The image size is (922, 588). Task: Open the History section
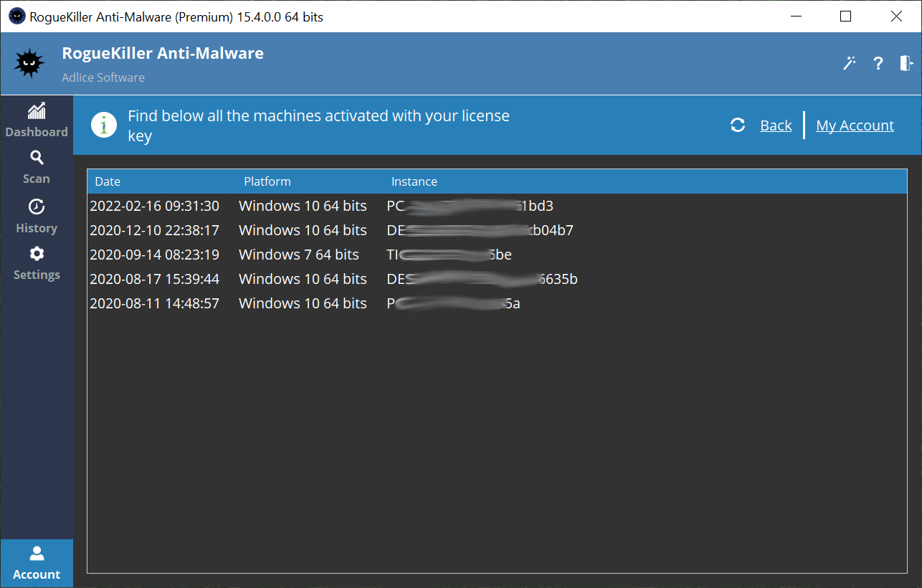click(x=37, y=217)
